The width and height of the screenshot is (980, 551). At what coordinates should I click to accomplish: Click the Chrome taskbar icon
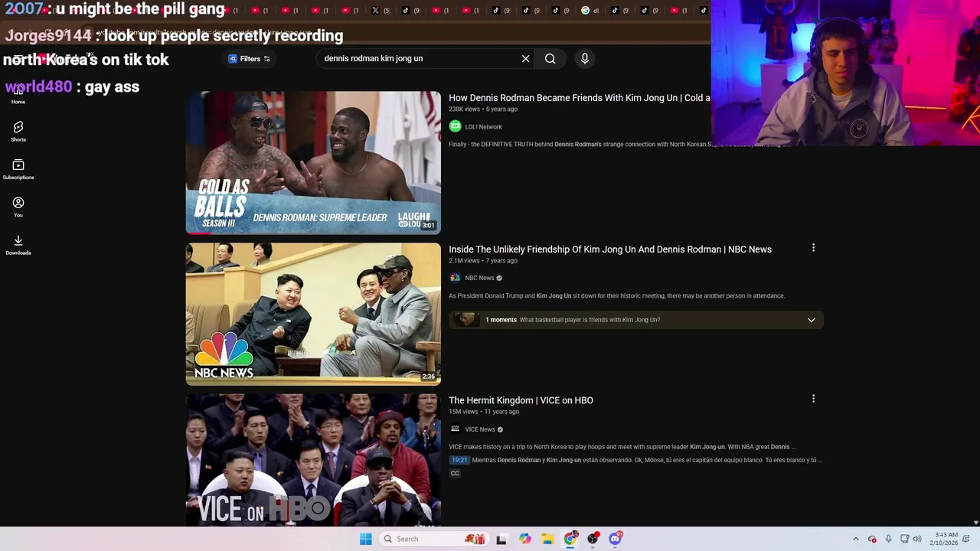(570, 539)
